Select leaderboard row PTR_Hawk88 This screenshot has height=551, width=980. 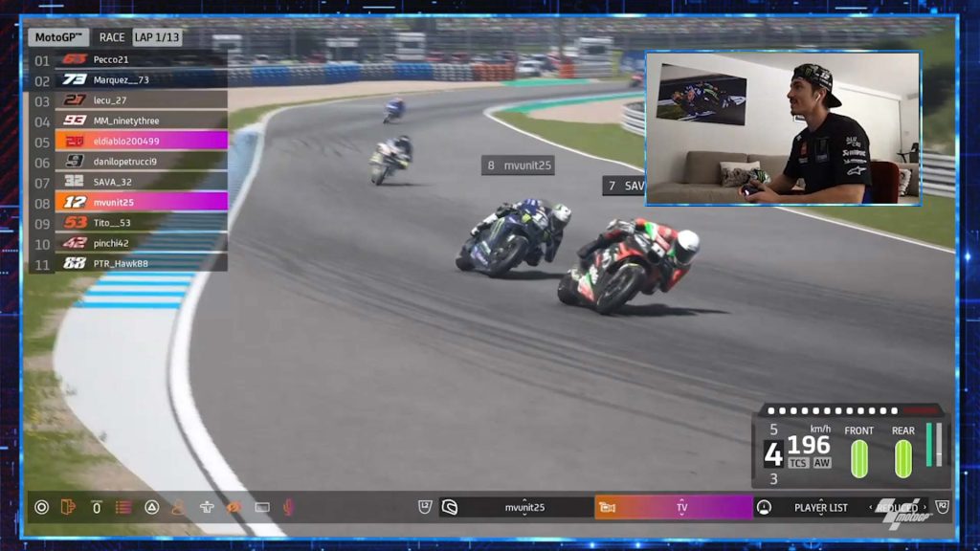142,264
